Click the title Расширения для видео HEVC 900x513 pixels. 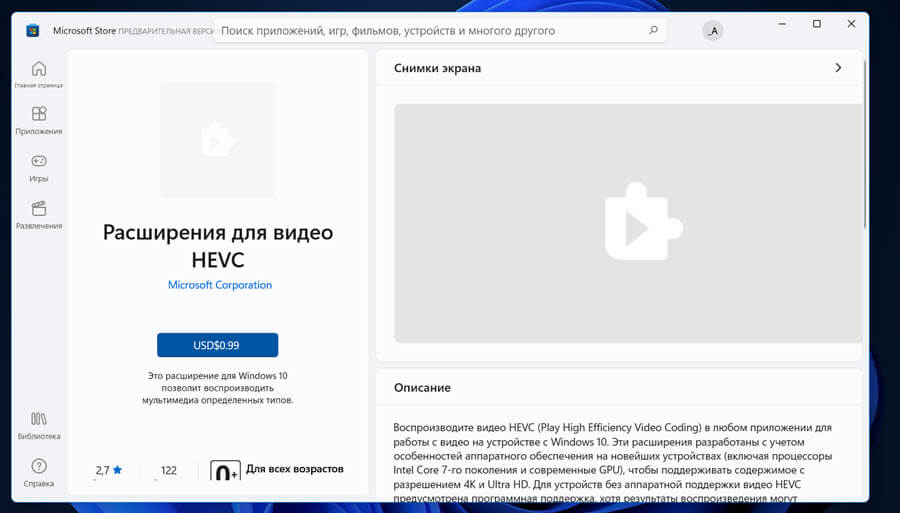tap(218, 246)
